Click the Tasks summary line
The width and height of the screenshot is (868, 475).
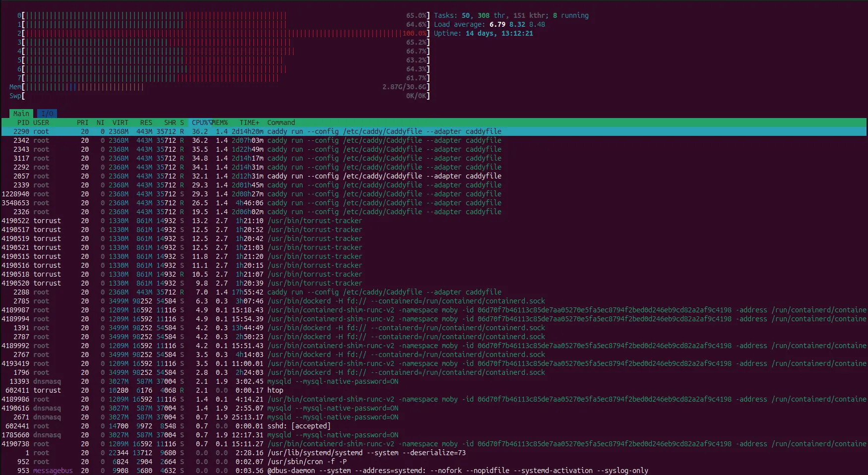(x=511, y=15)
